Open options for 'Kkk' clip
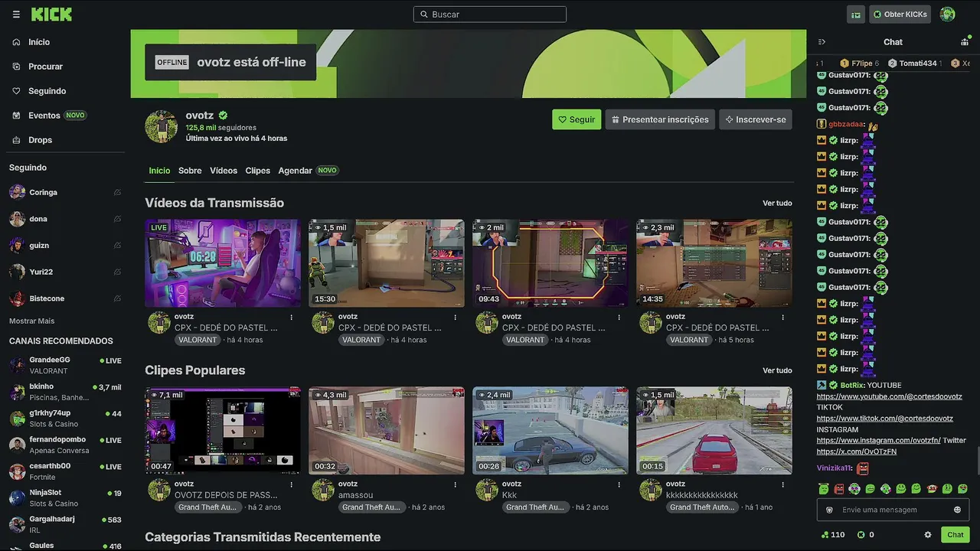Image resolution: width=980 pixels, height=551 pixels. (x=619, y=484)
